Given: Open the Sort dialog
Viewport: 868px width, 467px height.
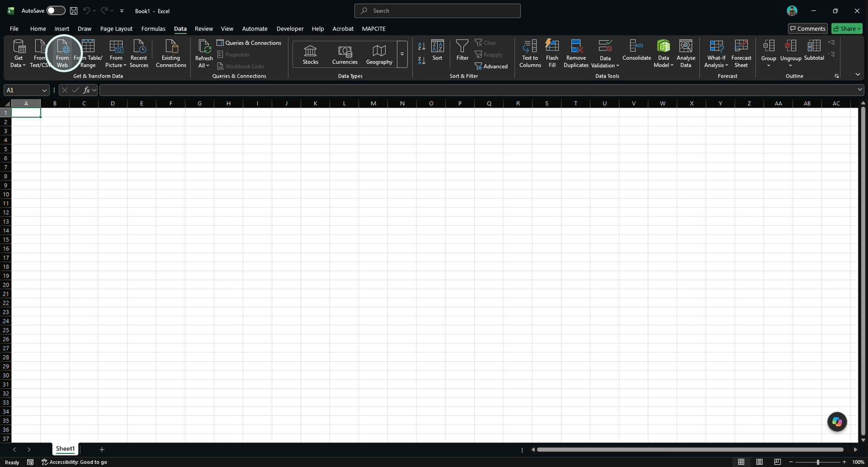Looking at the screenshot, I should click(437, 51).
